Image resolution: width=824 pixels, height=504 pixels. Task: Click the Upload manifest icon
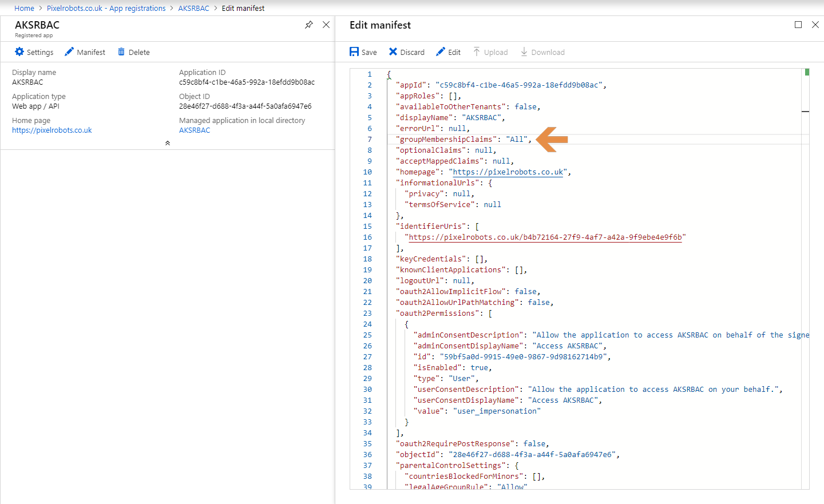pyautogui.click(x=477, y=51)
